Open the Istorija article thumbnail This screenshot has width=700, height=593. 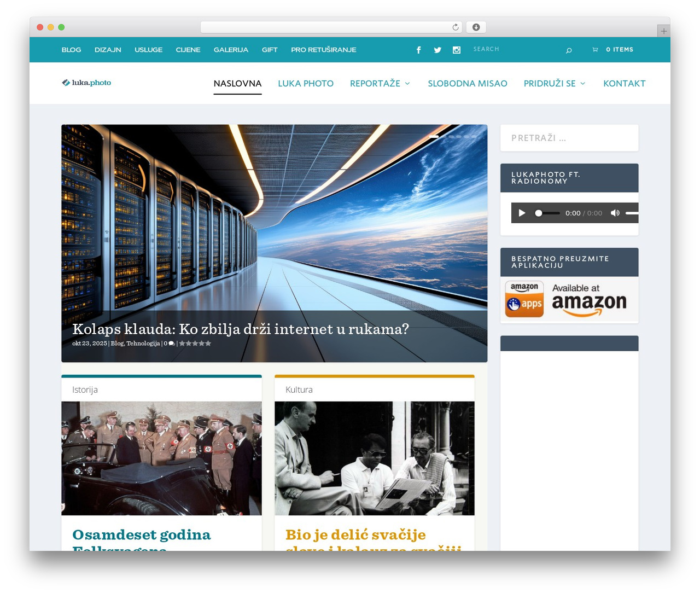[x=161, y=458]
